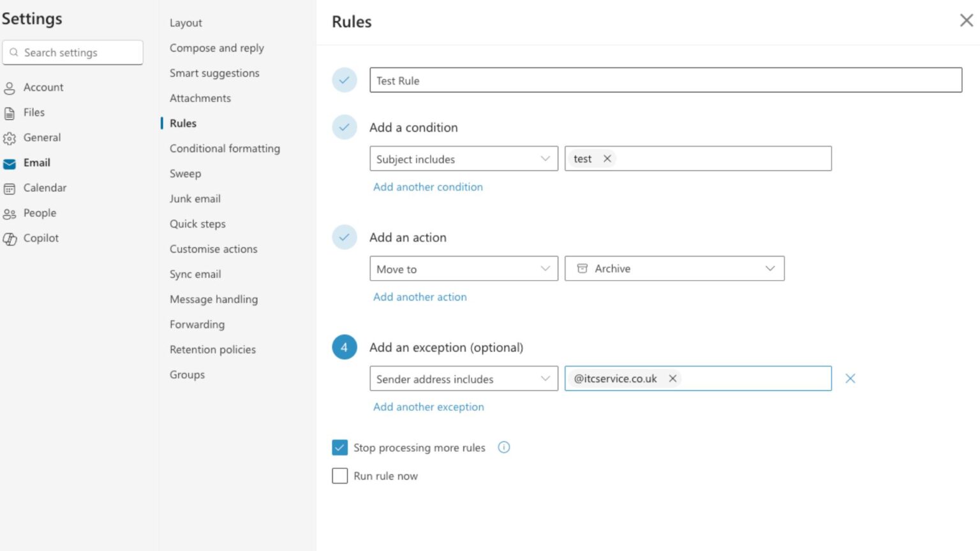Remove the @itcservice.co.uk exception tag

coord(672,378)
